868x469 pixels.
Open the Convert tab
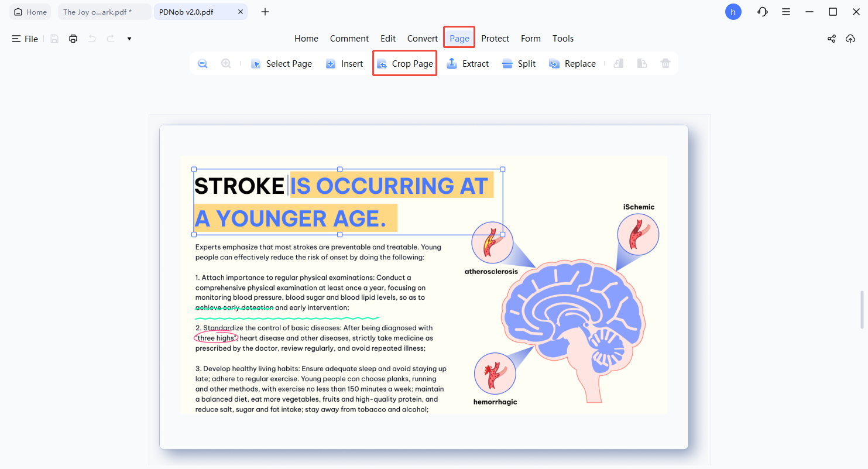422,39
